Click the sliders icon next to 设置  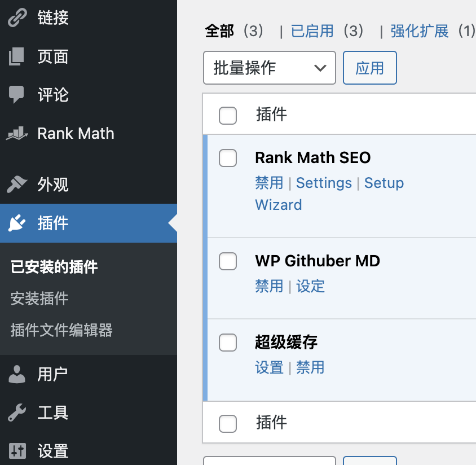(17, 451)
